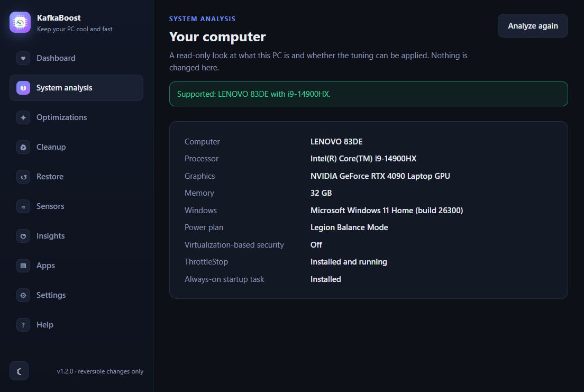Click the Help question mark icon
The width and height of the screenshot is (584, 392).
23,325
